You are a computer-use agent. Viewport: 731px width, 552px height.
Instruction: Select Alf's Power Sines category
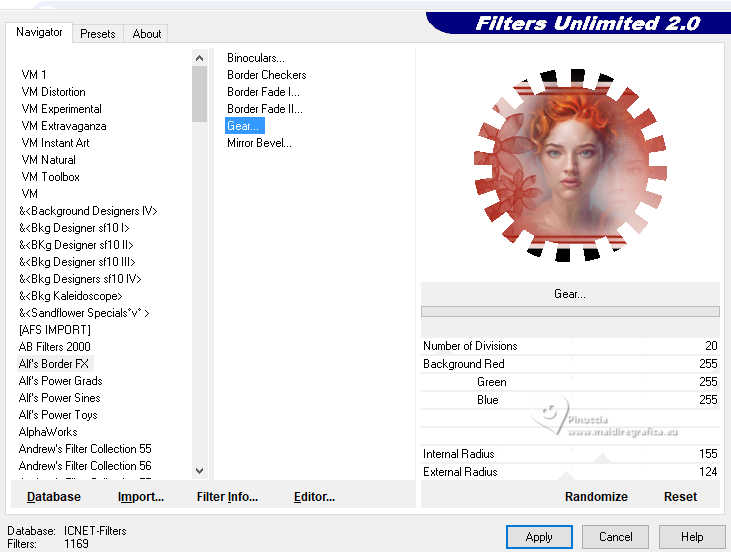(x=60, y=398)
